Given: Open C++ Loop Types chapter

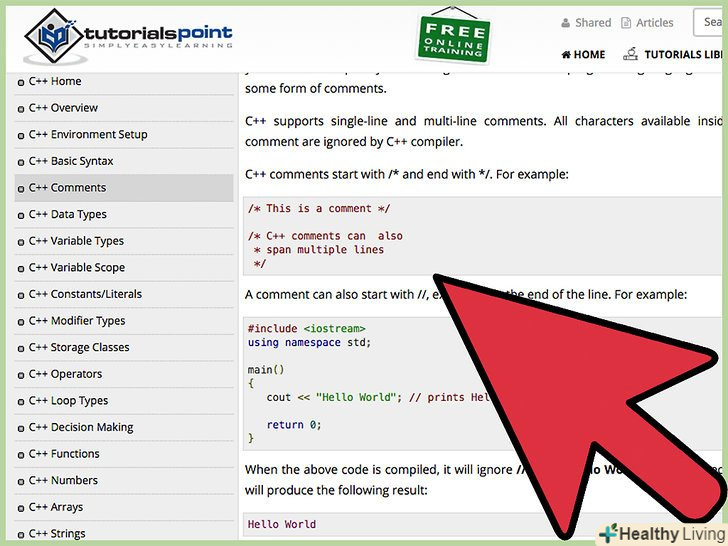Looking at the screenshot, I should (68, 401).
